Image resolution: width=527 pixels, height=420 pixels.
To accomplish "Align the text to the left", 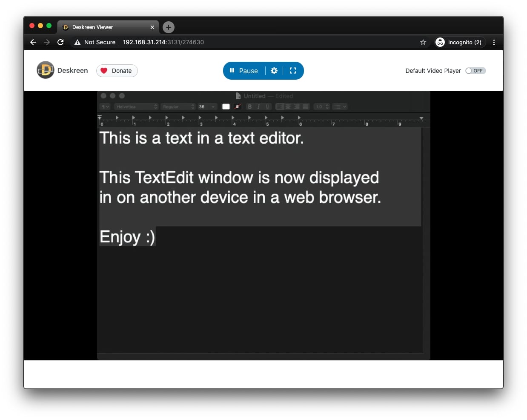I will (x=280, y=106).
